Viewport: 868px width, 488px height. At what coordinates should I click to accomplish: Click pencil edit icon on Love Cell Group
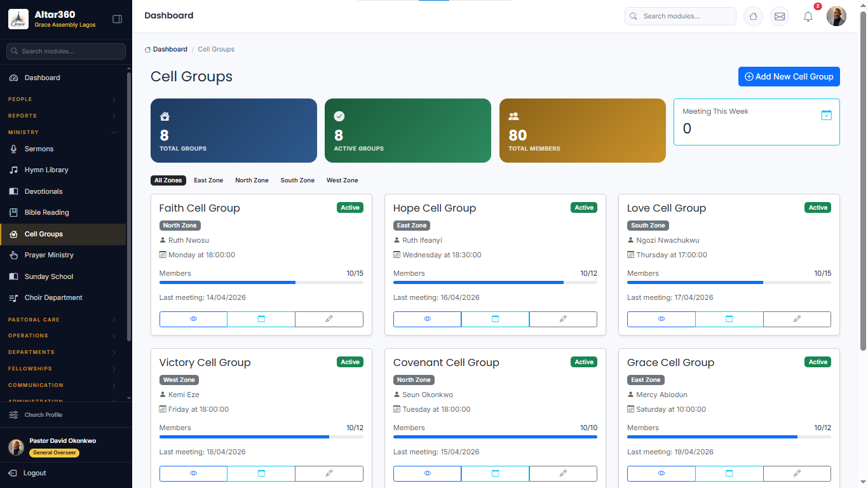tap(797, 319)
